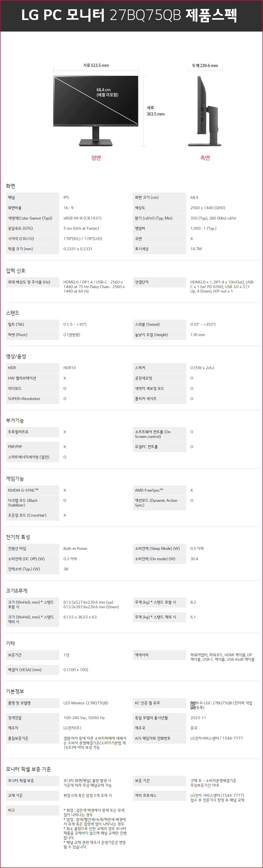This screenshot has width=263, height=868.
Task: Click the 해상도 value 2560 x 1440 (QHD)
Action: (x=208, y=208)
